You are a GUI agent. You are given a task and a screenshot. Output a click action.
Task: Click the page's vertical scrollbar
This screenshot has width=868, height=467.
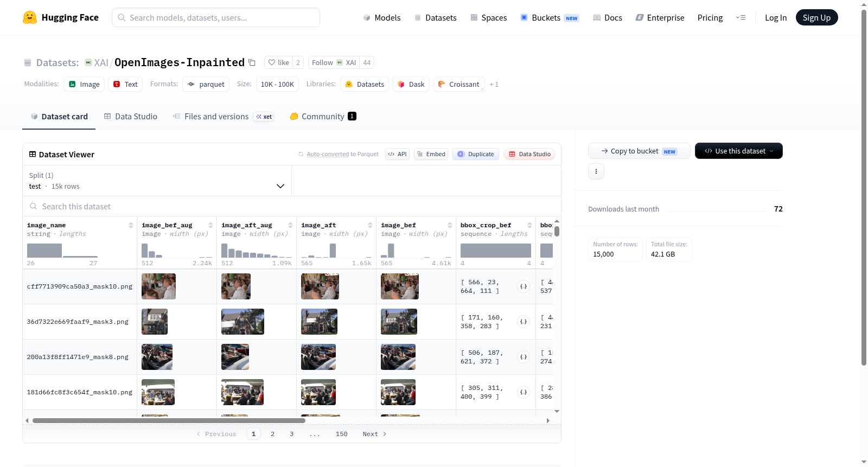(x=864, y=187)
